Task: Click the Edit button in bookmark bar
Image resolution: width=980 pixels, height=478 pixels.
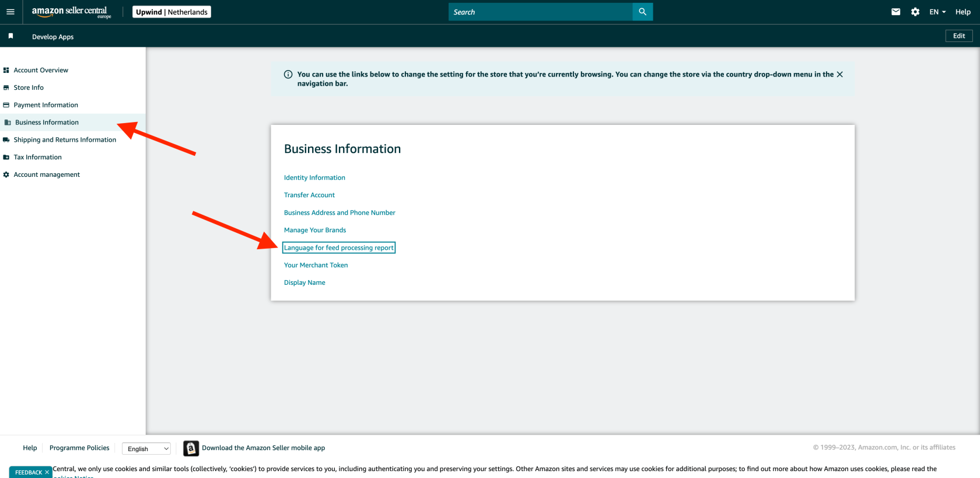Action: click(x=959, y=36)
